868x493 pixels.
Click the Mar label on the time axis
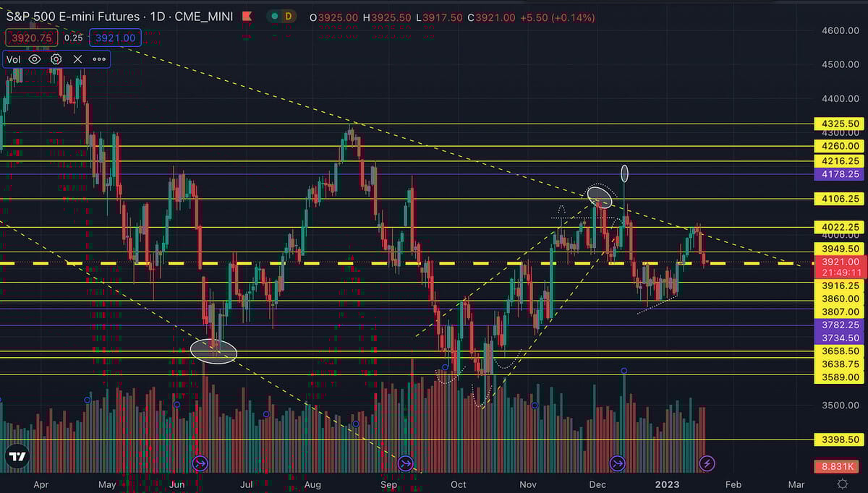[796, 484]
